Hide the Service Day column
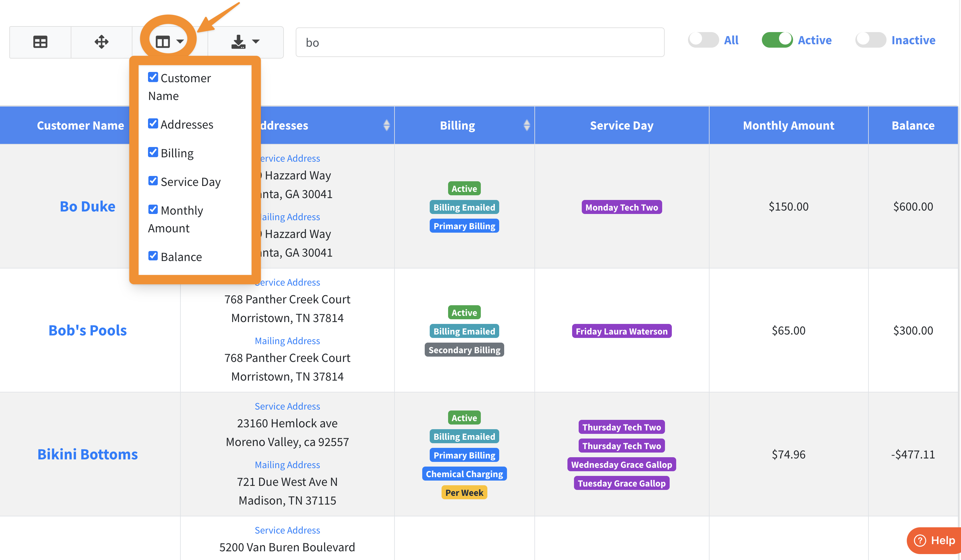Screen dimensions: 961x560 point(153,181)
